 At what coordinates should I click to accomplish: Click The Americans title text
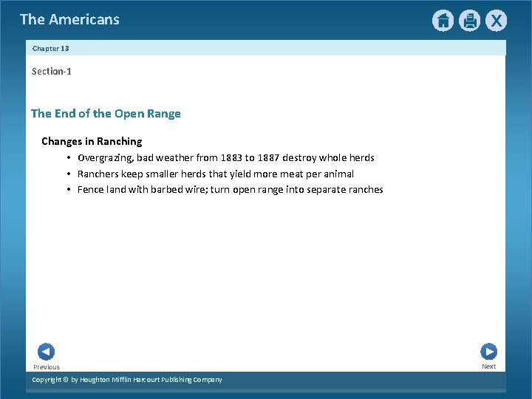[70, 19]
